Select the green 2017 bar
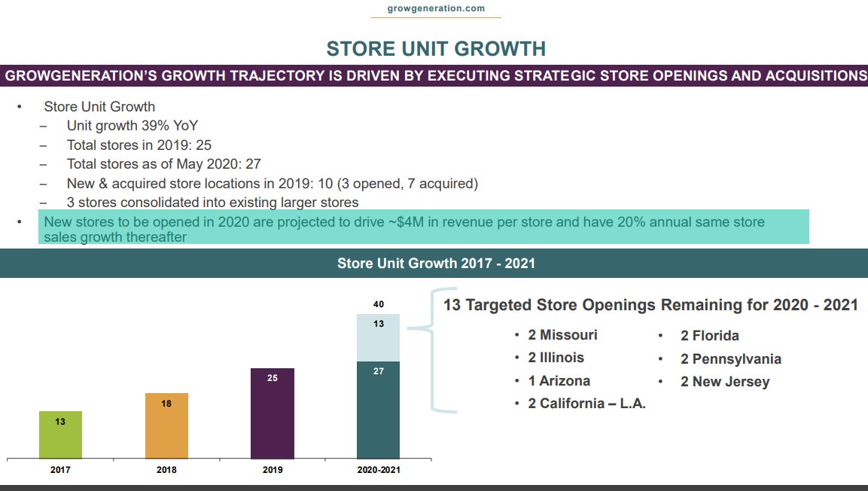Viewport: 868px width, 491px height. coord(59,433)
